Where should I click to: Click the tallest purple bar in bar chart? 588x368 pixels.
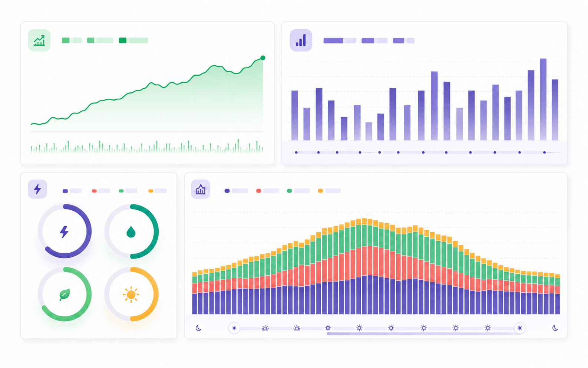click(x=543, y=99)
